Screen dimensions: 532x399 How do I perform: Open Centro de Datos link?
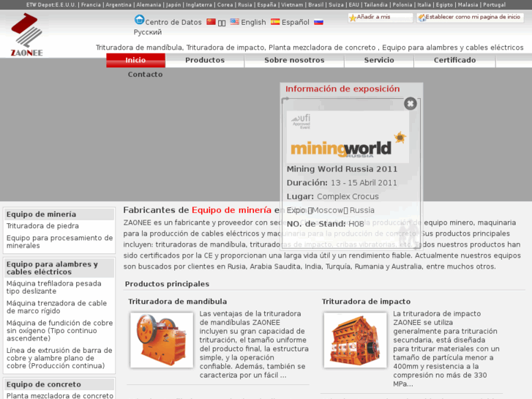(173, 22)
